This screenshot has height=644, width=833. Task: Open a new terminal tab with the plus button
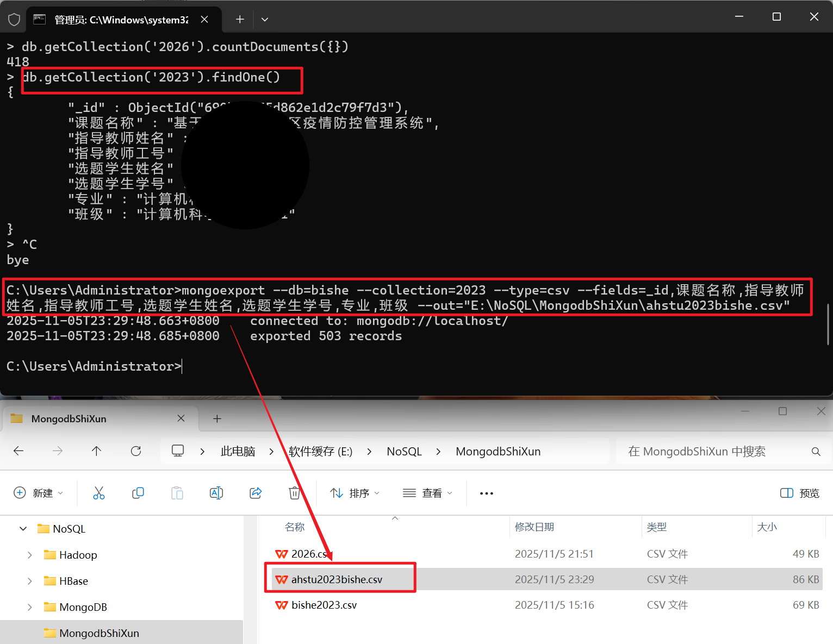(240, 20)
